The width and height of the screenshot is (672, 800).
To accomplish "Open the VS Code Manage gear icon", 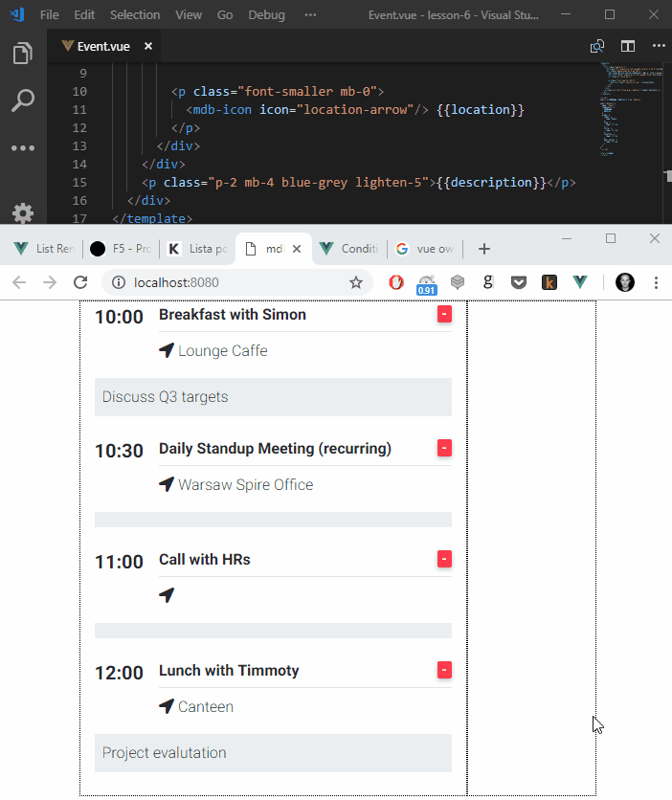I will click(x=23, y=213).
